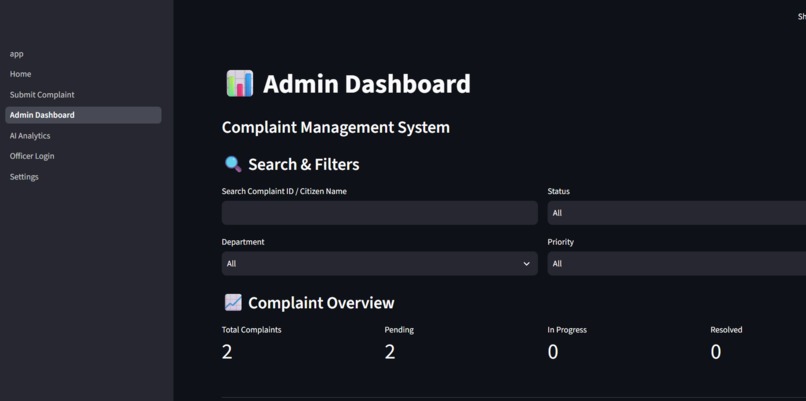The height and width of the screenshot is (401, 806).
Task: Click the Complaint Management System subtitle
Action: coord(336,127)
